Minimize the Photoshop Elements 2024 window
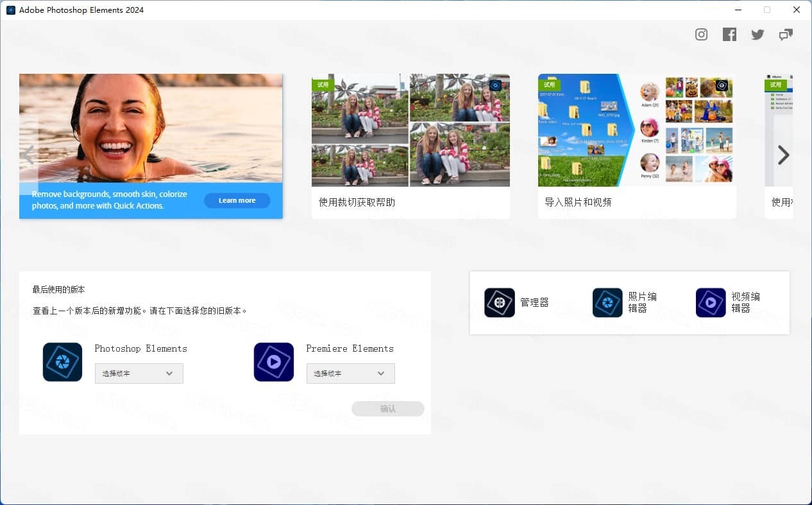812x505 pixels. click(738, 10)
